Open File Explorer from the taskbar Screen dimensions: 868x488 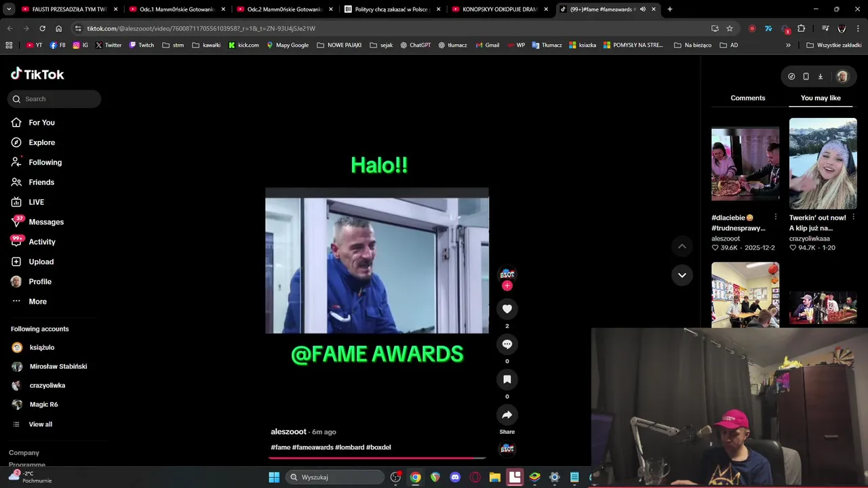point(495,477)
